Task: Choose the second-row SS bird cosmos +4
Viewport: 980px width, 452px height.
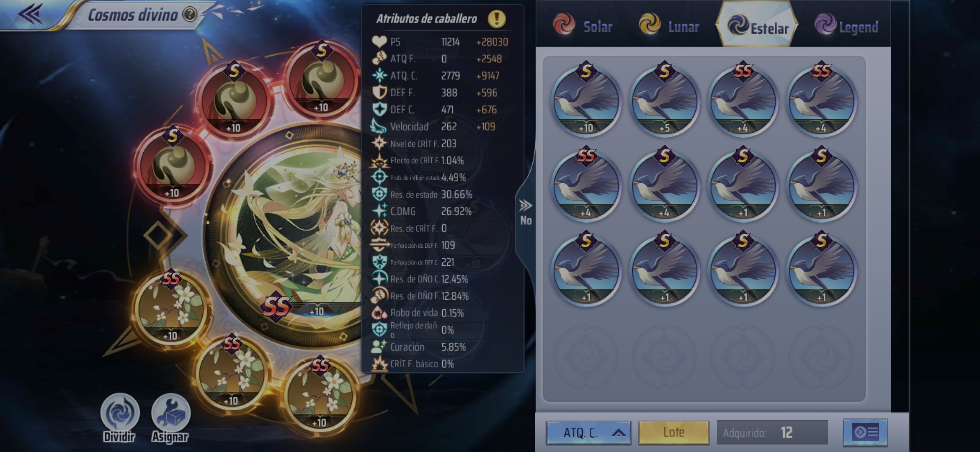Action: [x=586, y=185]
